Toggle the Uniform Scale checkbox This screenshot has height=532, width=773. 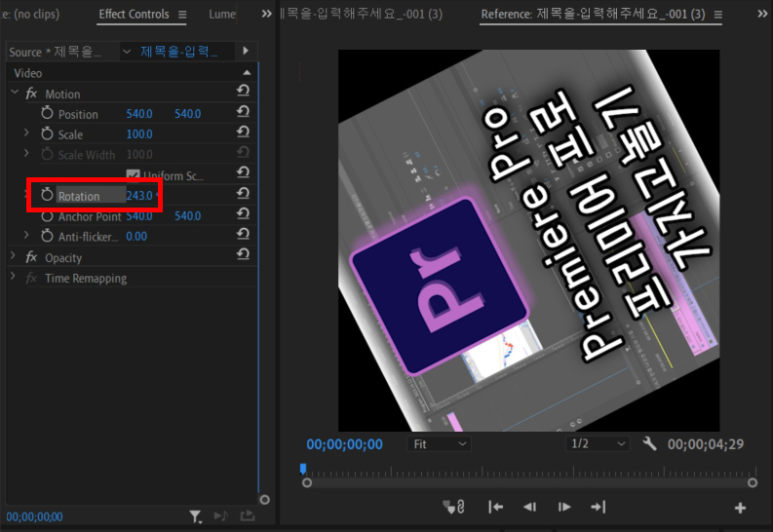point(133,174)
